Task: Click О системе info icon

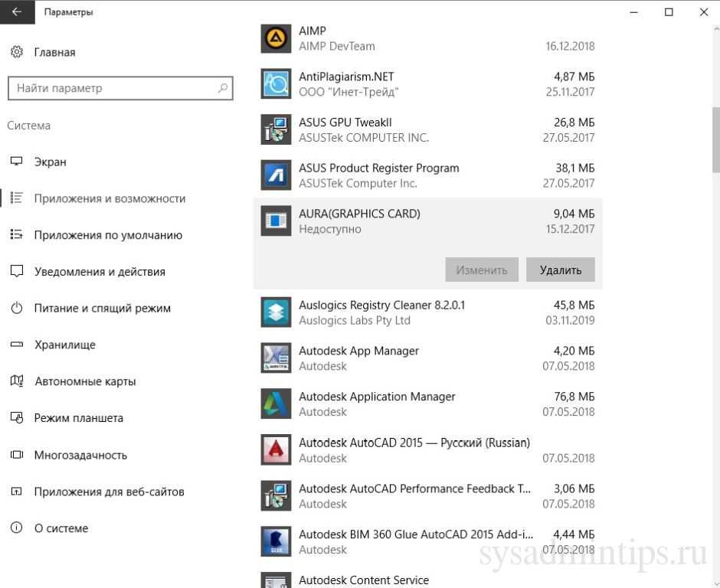Action: click(x=17, y=528)
